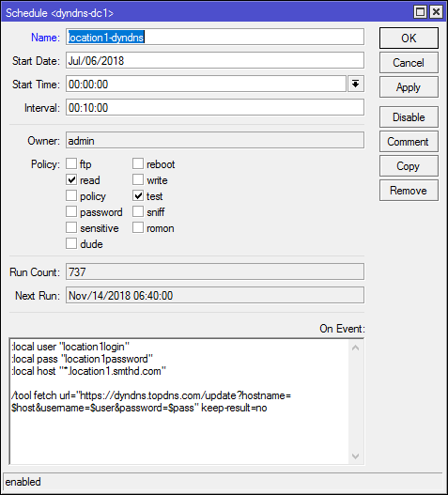Enable the policy permission checkbox
This screenshot has width=448, height=495.
71,195
